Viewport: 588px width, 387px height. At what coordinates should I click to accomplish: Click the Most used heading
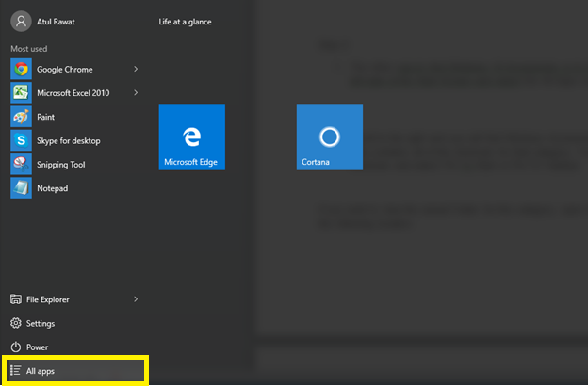pyautogui.click(x=29, y=49)
